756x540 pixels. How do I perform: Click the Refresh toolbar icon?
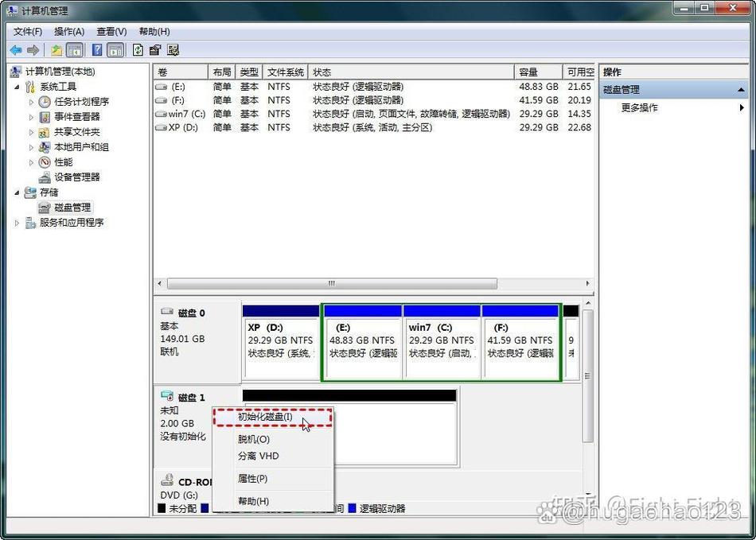click(138, 49)
